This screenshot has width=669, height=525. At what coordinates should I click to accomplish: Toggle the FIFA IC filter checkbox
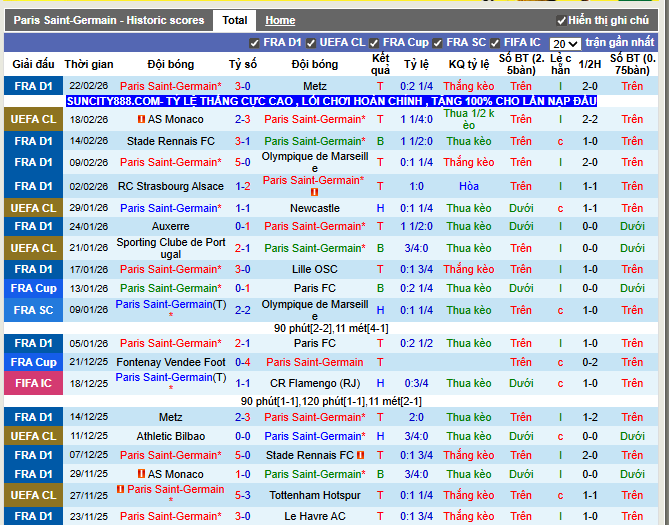[x=496, y=43]
